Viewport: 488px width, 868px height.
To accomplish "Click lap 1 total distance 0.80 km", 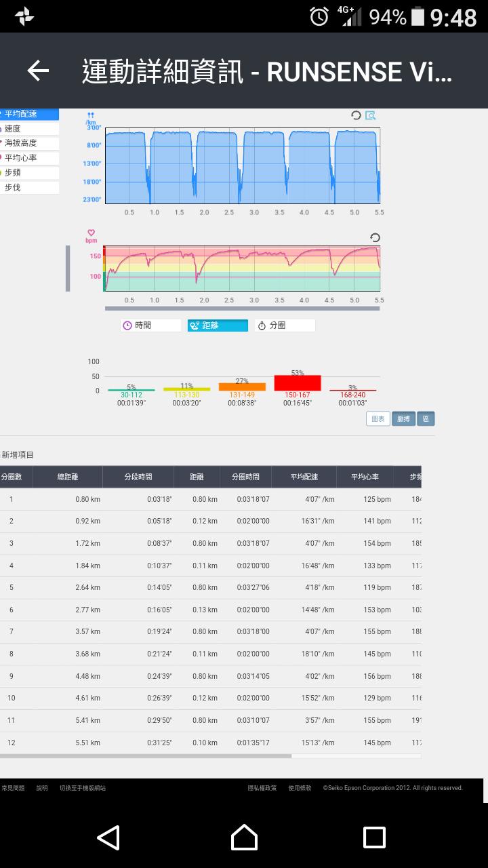I will click(88, 499).
